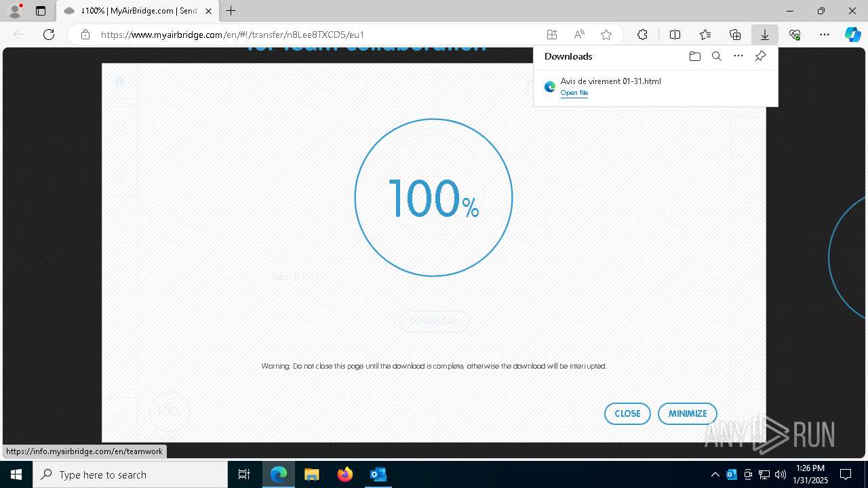Image resolution: width=868 pixels, height=488 pixels.
Task: Open a new tab with plus icon
Action: [231, 11]
